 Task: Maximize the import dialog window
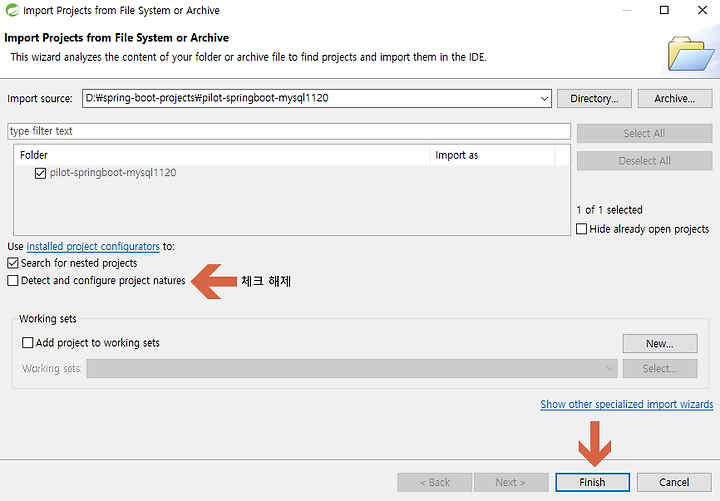664,10
